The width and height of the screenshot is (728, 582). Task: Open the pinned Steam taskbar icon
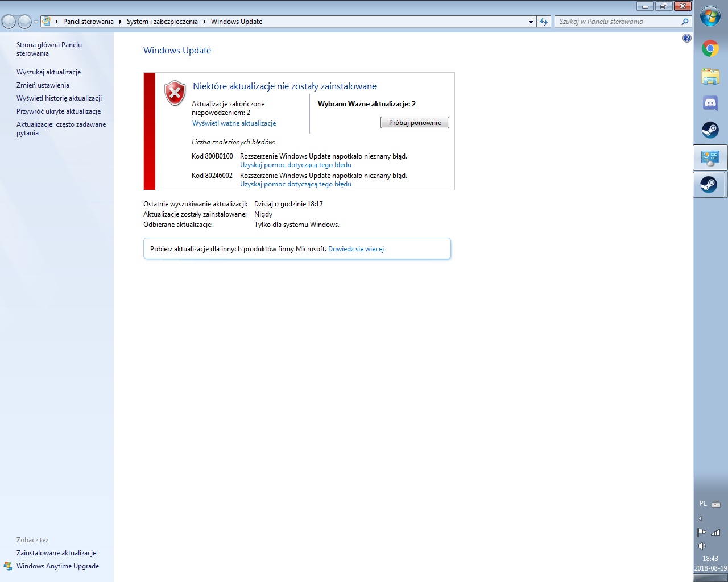710,130
